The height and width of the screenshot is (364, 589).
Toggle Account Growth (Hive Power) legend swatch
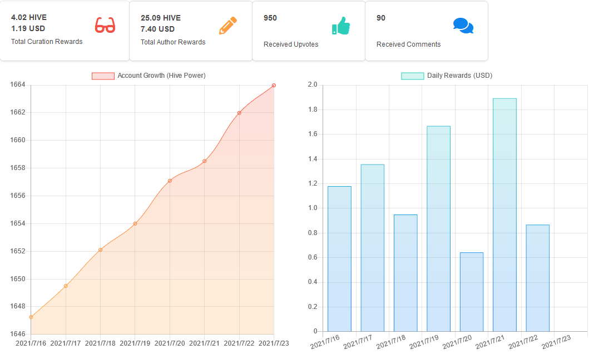click(x=103, y=76)
